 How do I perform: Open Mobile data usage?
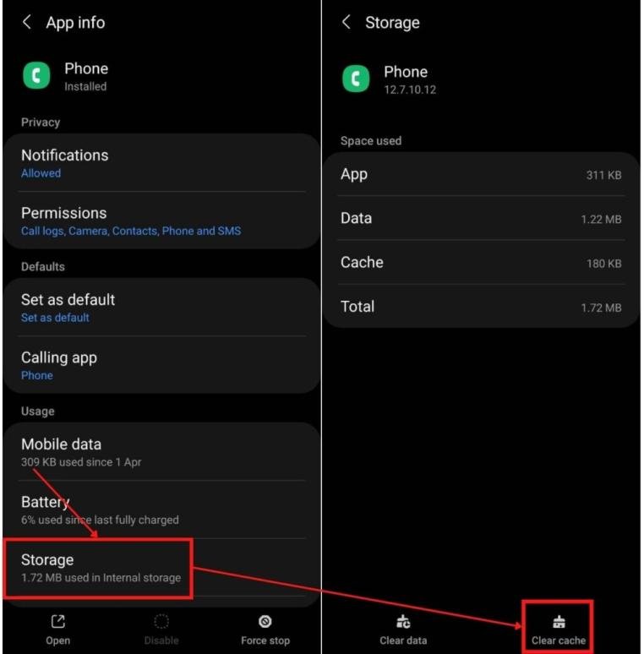[161, 452]
